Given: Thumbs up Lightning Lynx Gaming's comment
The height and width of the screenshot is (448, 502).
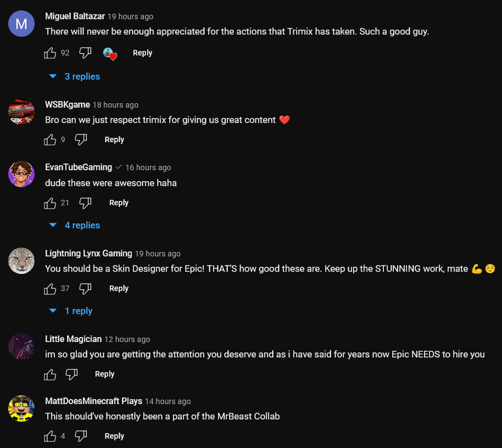Looking at the screenshot, I should tap(50, 288).
